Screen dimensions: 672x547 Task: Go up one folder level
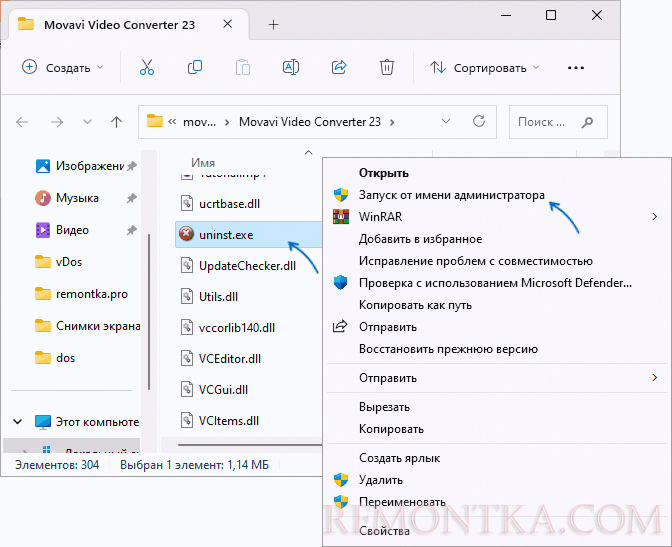tap(116, 122)
